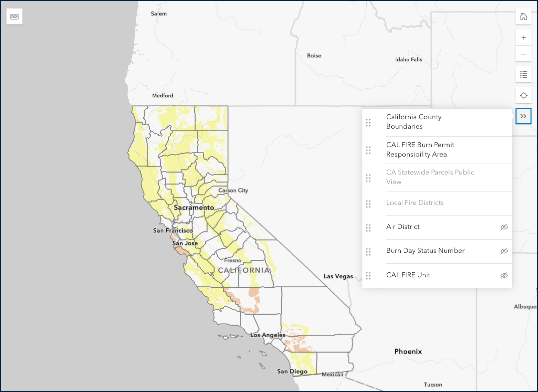
Task: Select the California County Boundaries layer
Action: click(414, 122)
